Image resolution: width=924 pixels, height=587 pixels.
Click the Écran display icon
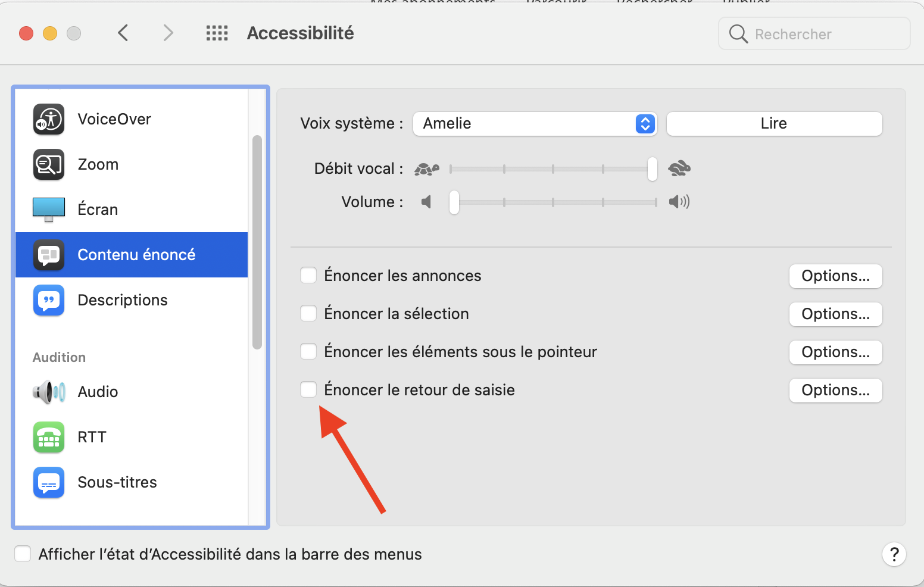pyautogui.click(x=49, y=210)
